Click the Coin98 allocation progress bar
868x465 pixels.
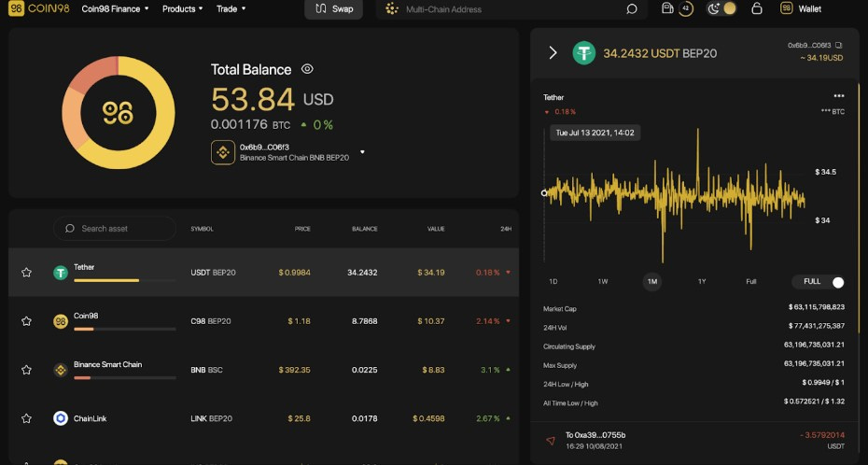124,330
